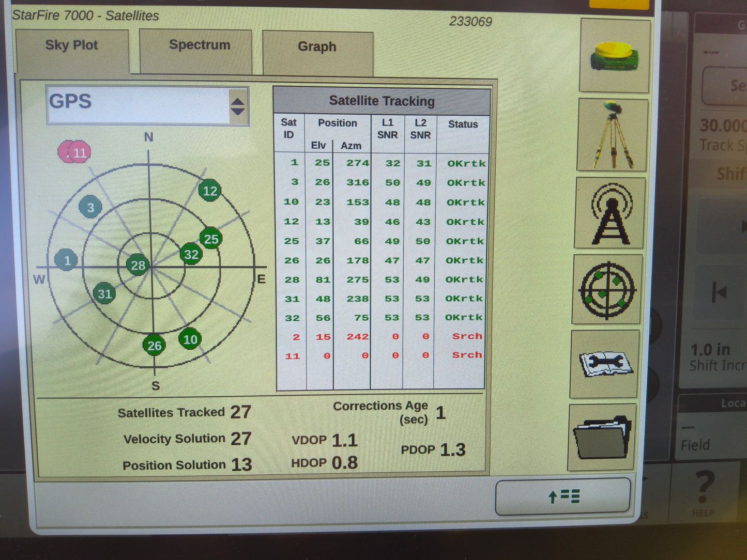The width and height of the screenshot is (747, 560).
Task: Click the Satellite Tracking table header
Action: (x=382, y=101)
